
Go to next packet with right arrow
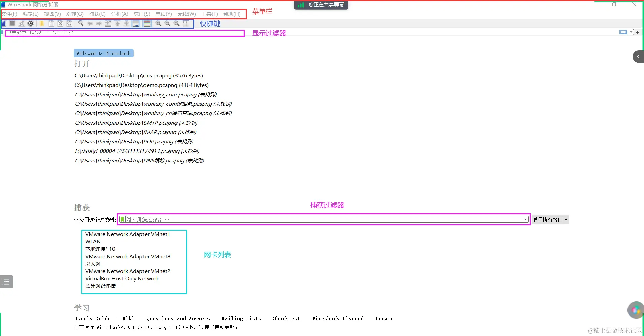pos(99,23)
